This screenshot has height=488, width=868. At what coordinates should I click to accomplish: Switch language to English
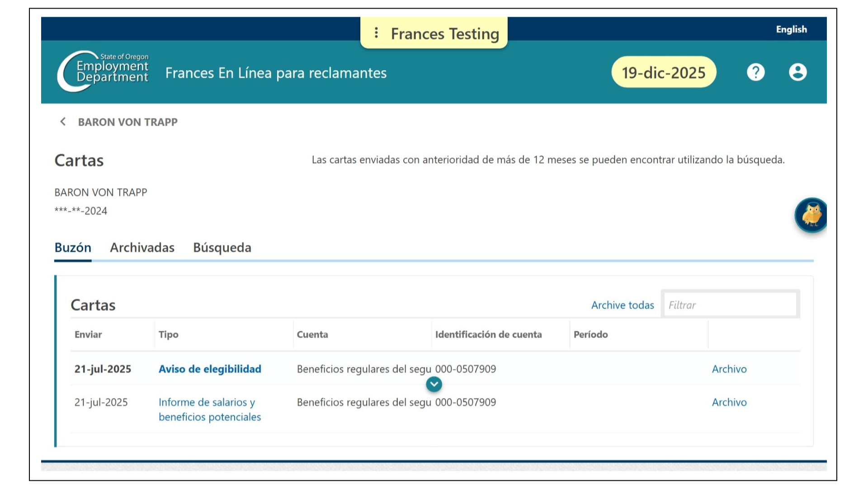[x=791, y=29]
